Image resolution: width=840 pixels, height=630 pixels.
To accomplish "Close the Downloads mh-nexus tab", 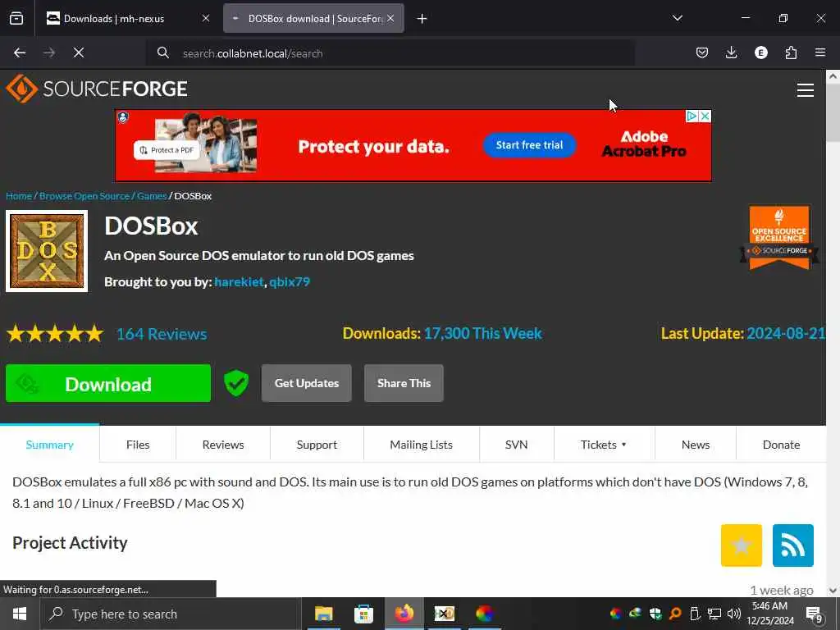I will tap(206, 18).
